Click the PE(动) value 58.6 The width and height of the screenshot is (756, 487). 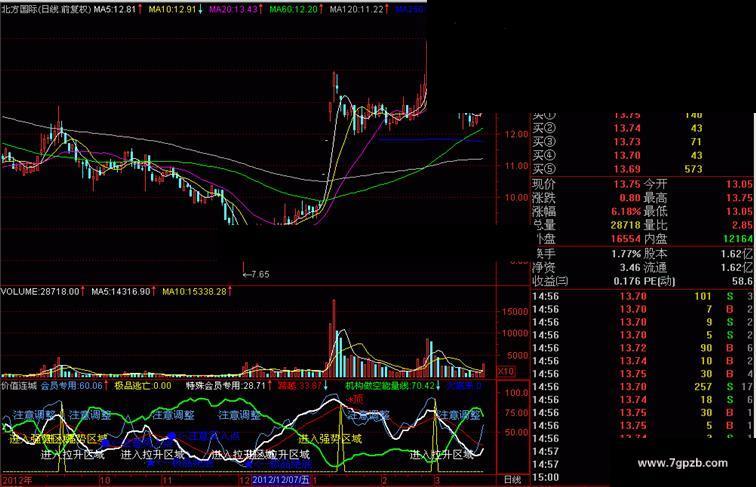[742, 281]
